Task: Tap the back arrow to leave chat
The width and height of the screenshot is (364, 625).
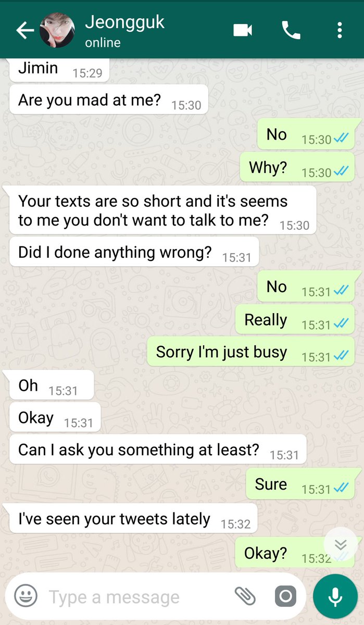Action: coord(24,30)
